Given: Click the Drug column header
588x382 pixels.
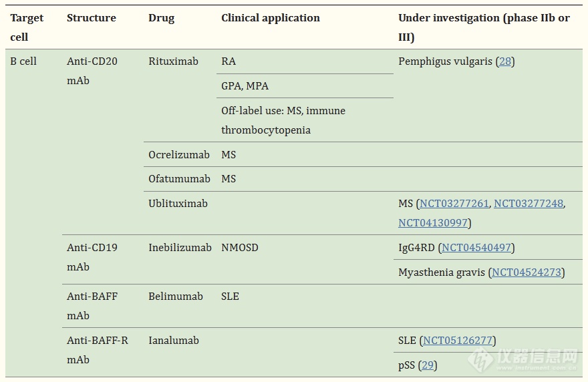Looking at the screenshot, I should [161, 18].
